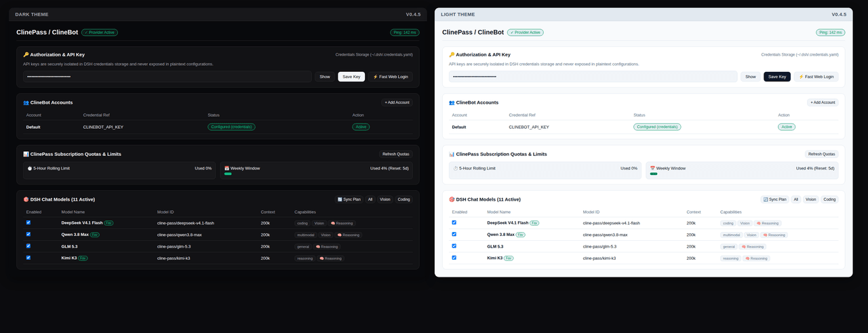Click Default account name in light theme panel

[x=459, y=127]
